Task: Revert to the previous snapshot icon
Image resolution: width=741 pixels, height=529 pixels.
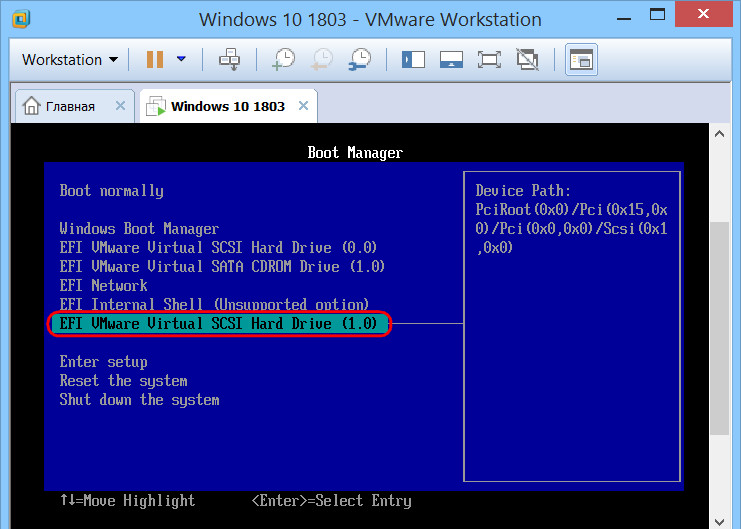Action: [322, 60]
